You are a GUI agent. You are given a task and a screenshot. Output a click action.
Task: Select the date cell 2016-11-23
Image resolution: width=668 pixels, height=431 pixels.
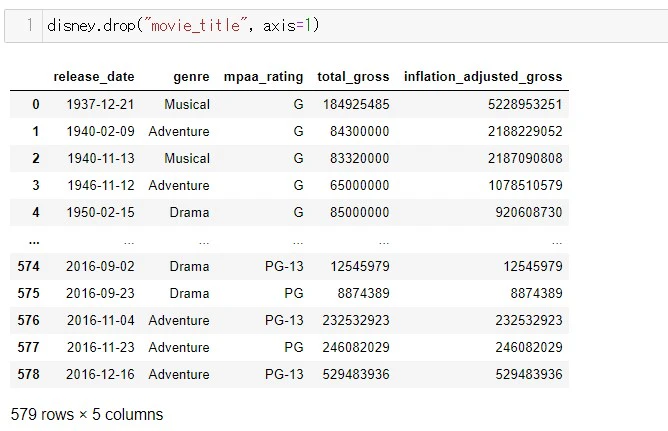coord(101,347)
